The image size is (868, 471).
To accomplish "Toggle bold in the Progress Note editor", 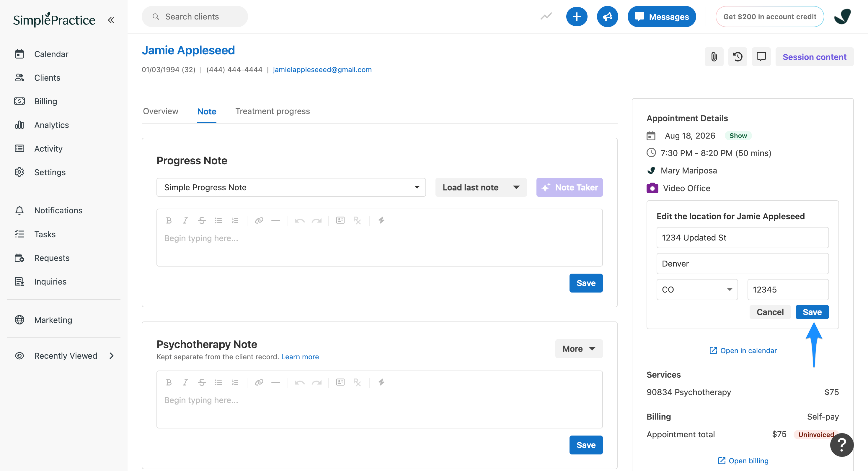I will [x=169, y=220].
